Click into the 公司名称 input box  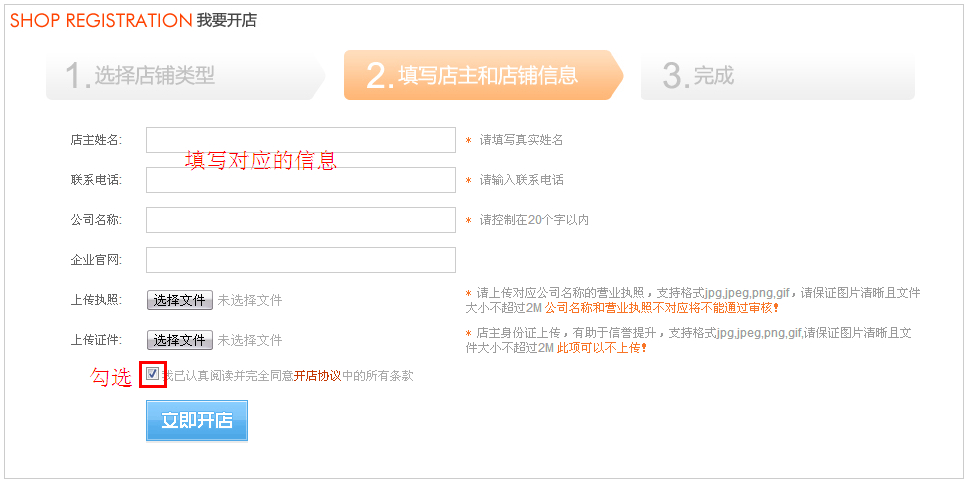pyautogui.click(x=300, y=220)
